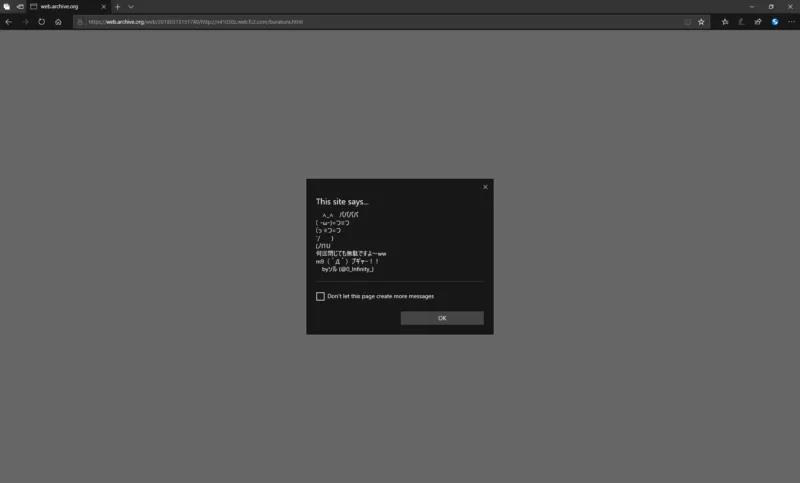The width and height of the screenshot is (800, 483).
Task: Enable "Don't let this page create more messages"
Action: tap(321, 296)
